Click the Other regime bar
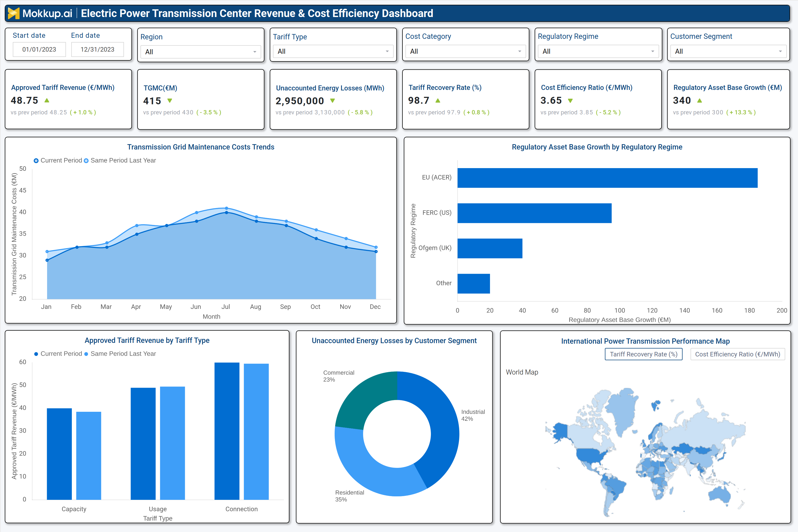This screenshot has height=532, width=798. pos(474,284)
